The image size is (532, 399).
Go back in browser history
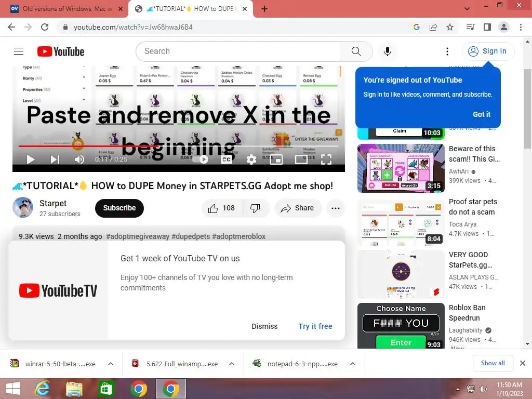11,27
